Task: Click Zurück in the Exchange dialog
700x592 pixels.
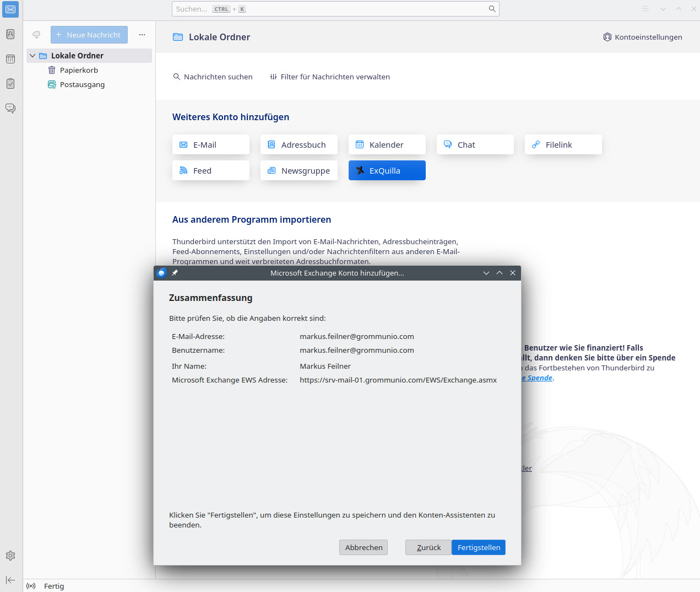Action: click(428, 547)
